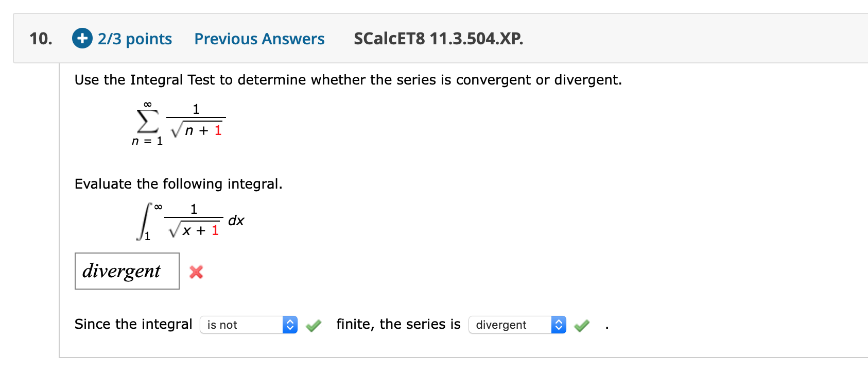Open the Previous Answers page
This screenshot has width=868, height=370.
(x=259, y=39)
